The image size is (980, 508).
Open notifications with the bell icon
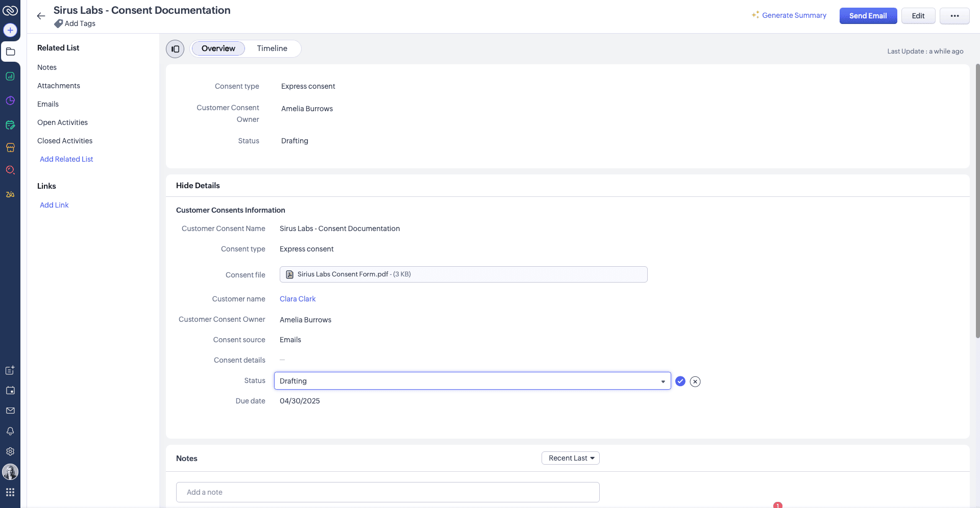point(10,431)
